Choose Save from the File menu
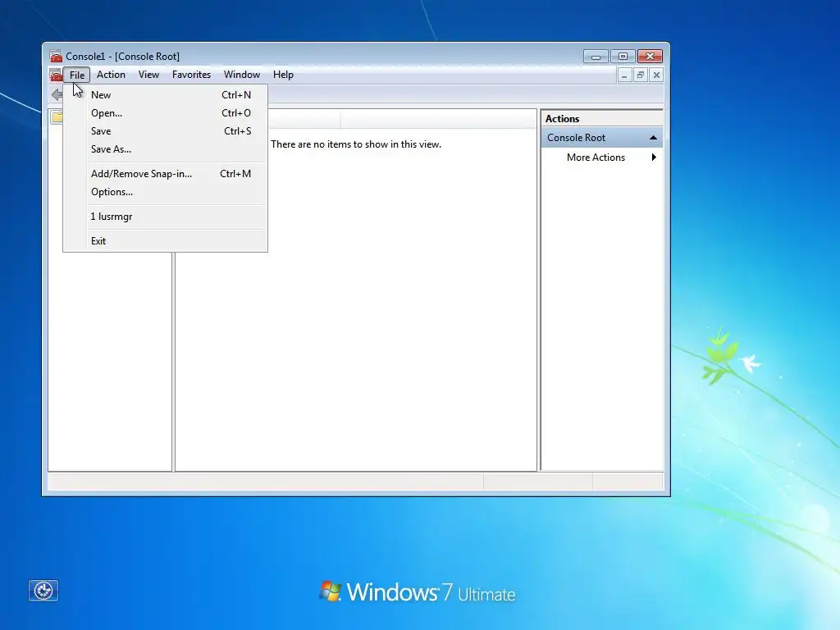The height and width of the screenshot is (630, 840). pyautogui.click(x=165, y=131)
